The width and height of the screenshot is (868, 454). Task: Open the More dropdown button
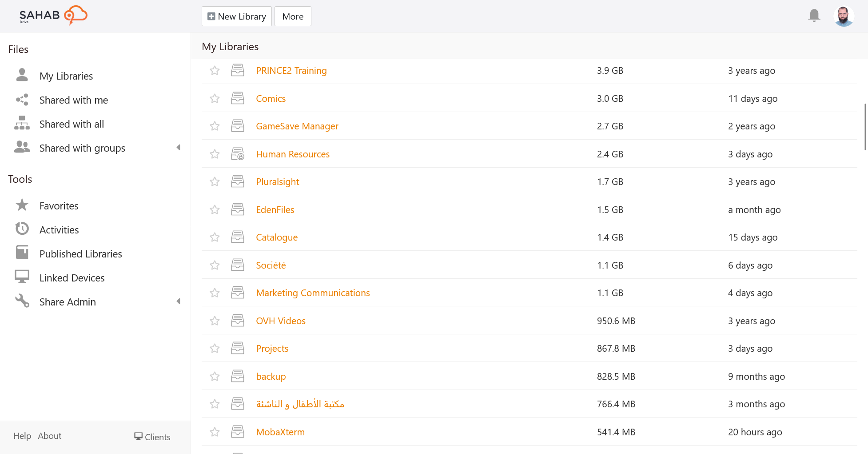coord(293,16)
